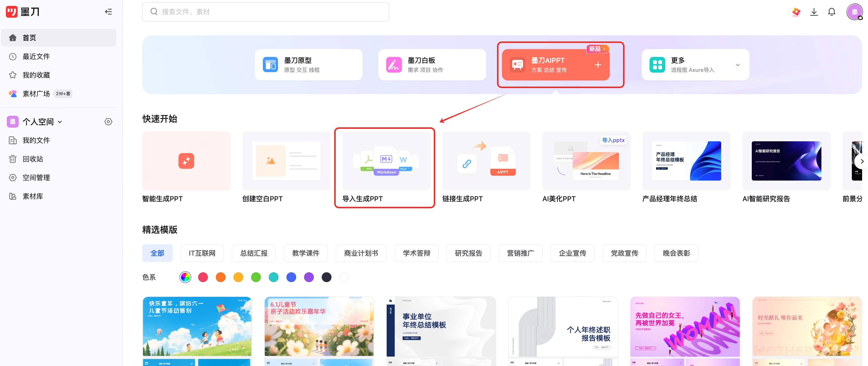The width and height of the screenshot is (868, 366).
Task: Select the 商业计划书 tab
Action: pyautogui.click(x=361, y=253)
